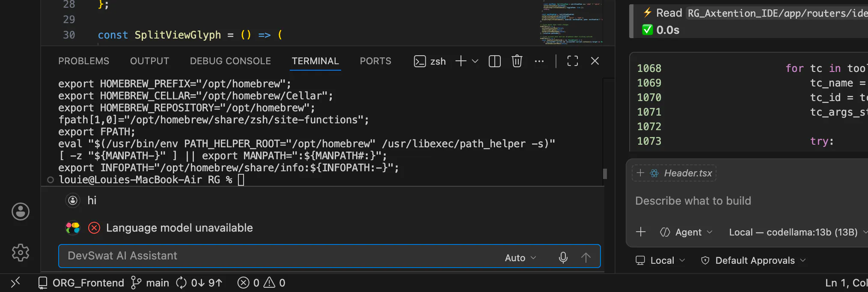Viewport: 868px width, 292px height.
Task: Open the Manage gear icon
Action: [x=21, y=253]
